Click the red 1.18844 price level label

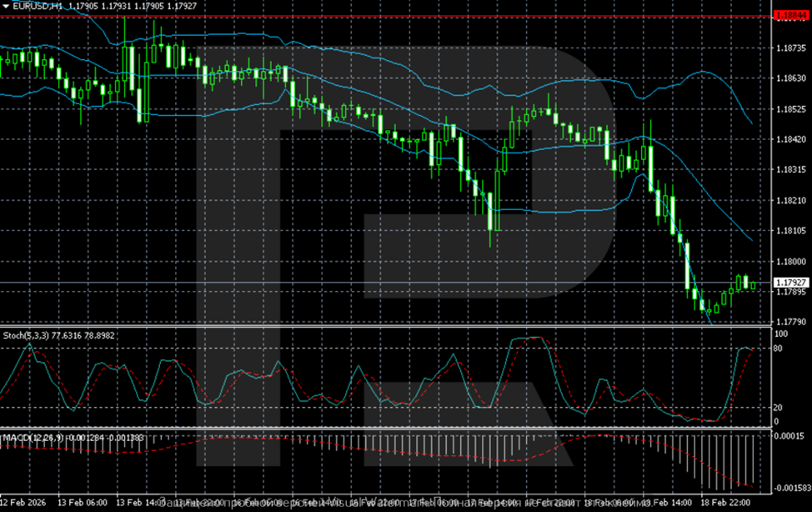coord(790,16)
